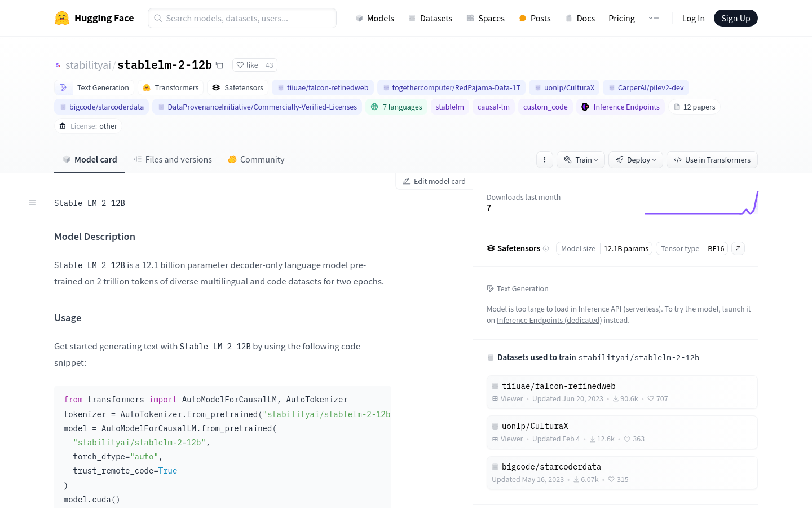Click the License: other tag
Image resolution: width=812 pixels, height=508 pixels.
click(x=88, y=126)
